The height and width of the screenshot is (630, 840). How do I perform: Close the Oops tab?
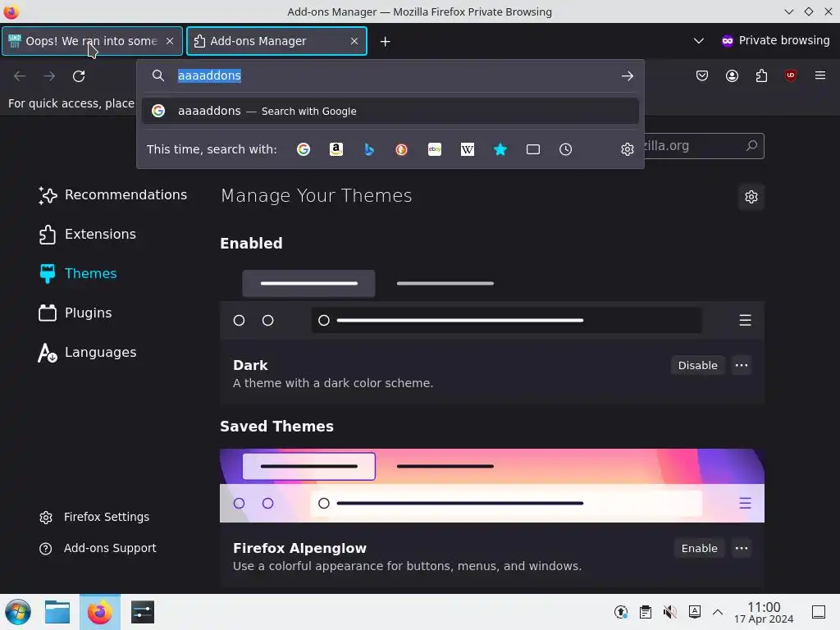(x=170, y=41)
